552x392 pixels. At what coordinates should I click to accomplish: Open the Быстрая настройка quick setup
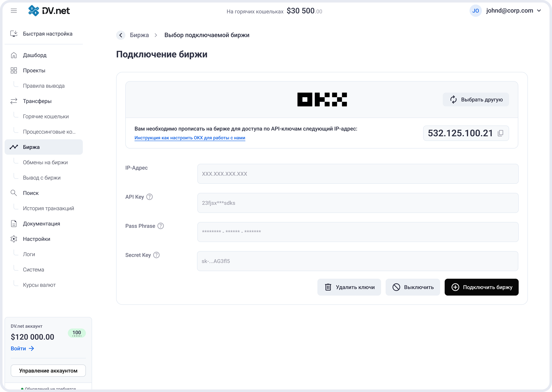pyautogui.click(x=47, y=34)
